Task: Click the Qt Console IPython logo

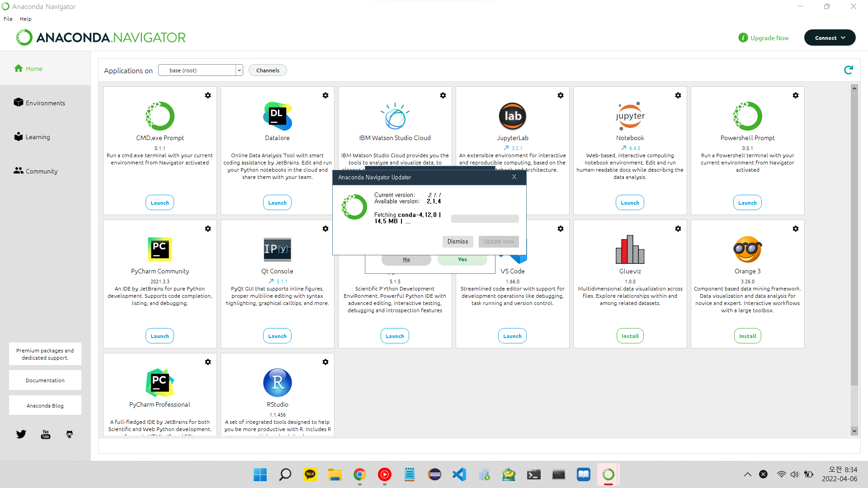Action: pyautogui.click(x=278, y=249)
